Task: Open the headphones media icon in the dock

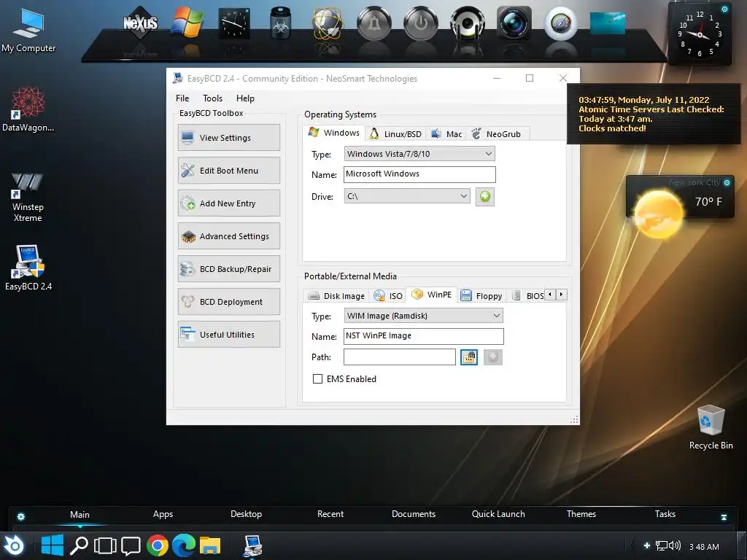Action: (468, 23)
